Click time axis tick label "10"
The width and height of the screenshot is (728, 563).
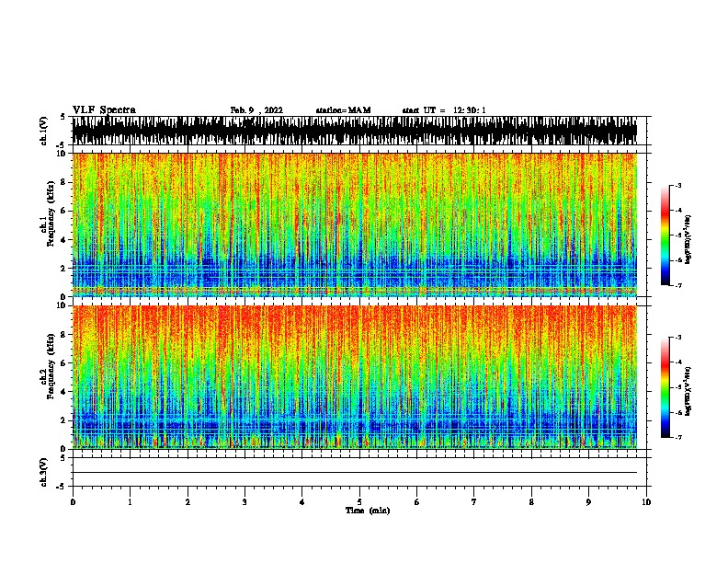[x=646, y=502]
